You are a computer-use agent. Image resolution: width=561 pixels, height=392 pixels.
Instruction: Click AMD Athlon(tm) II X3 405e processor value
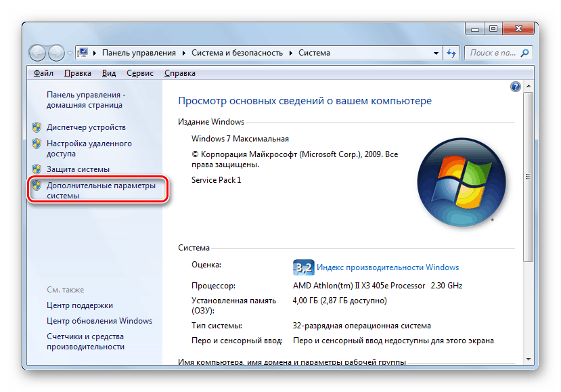[x=378, y=286]
